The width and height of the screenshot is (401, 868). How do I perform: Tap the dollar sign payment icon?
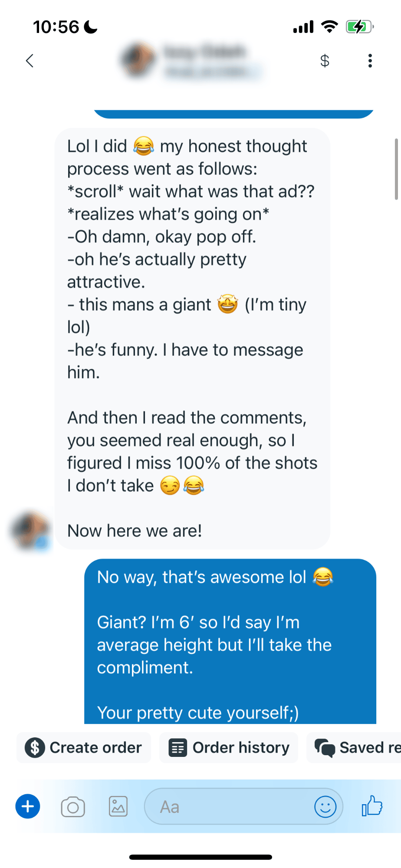(325, 61)
